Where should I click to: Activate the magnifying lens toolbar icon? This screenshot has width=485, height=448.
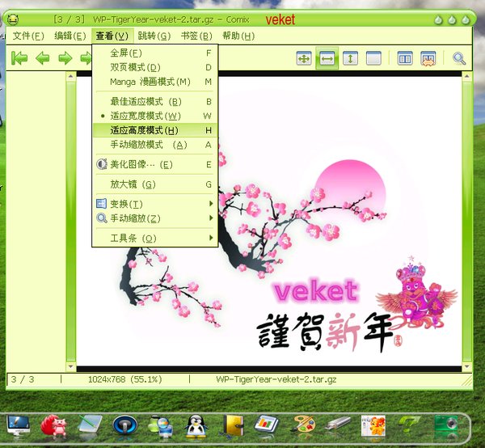pyautogui.click(x=459, y=58)
